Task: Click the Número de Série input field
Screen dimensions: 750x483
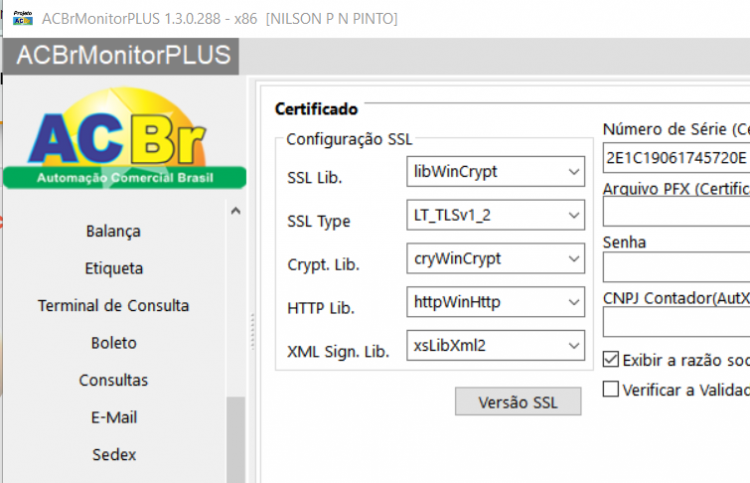Action: pyautogui.click(x=676, y=157)
